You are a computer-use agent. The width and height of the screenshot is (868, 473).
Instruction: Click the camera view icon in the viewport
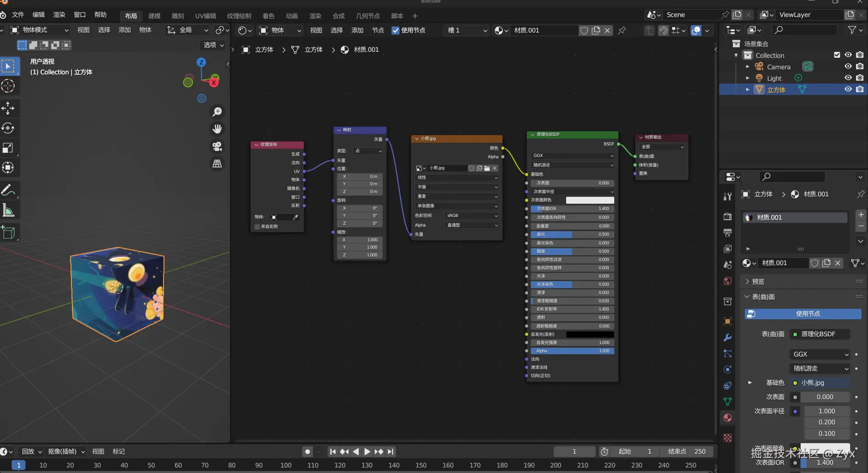(217, 146)
